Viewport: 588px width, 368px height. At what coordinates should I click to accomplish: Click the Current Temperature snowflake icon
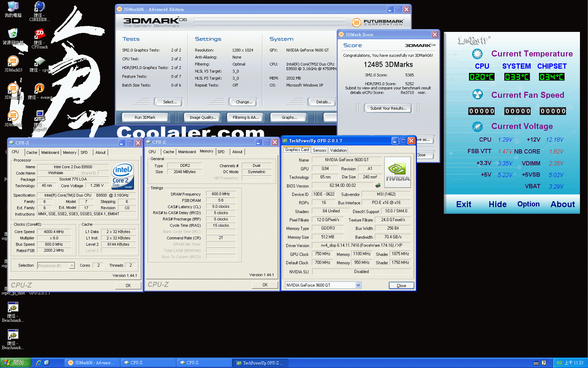coord(477,54)
